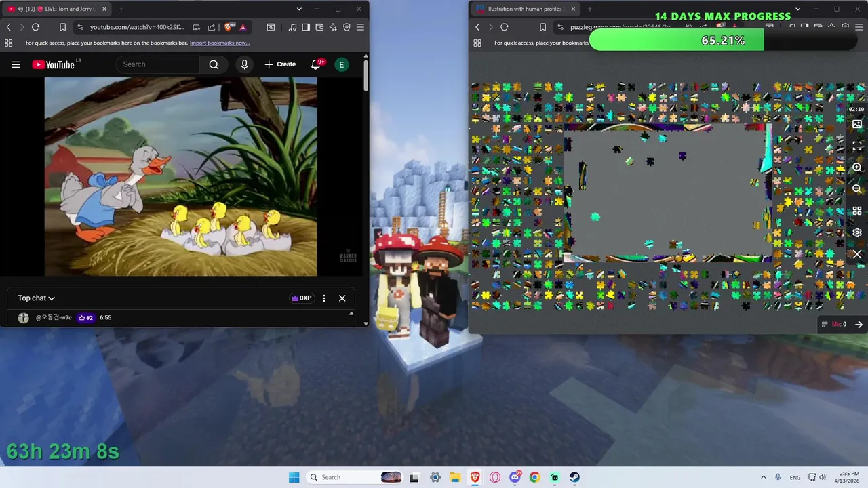
Task: Show the puzzle preview image
Action: 857,125
